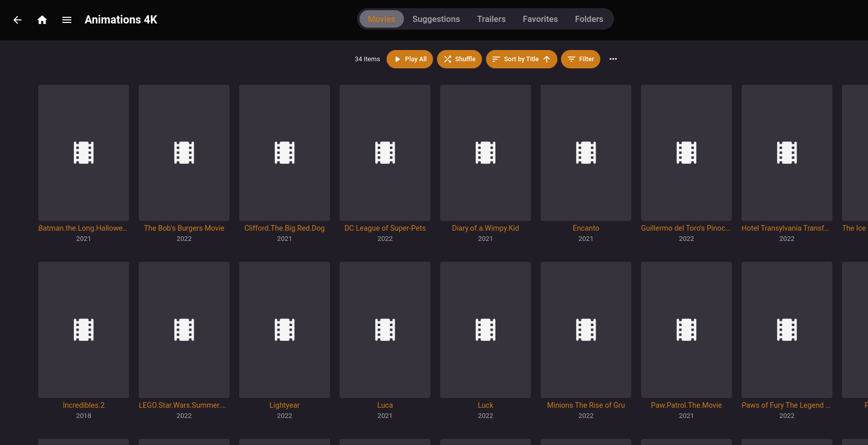Click the Play All button
Screen dimensions: 868x445
coord(410,59)
